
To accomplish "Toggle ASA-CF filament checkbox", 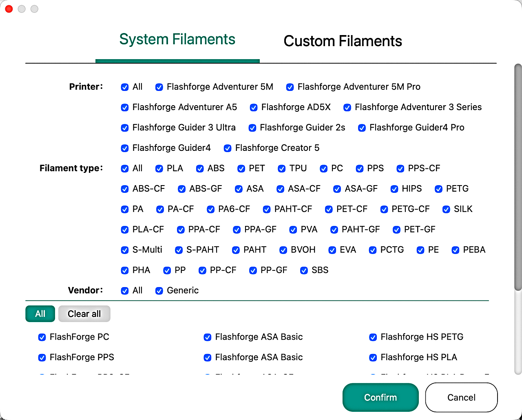I will (x=281, y=189).
